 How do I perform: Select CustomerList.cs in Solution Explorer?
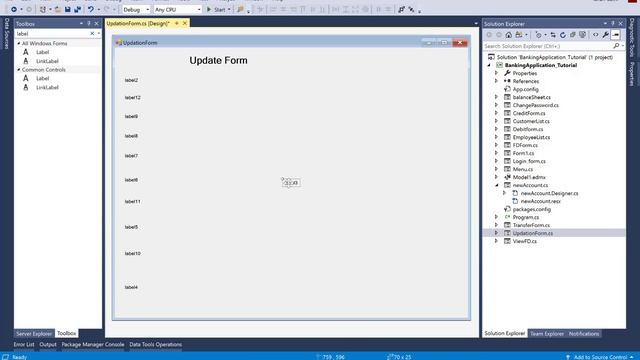pos(531,121)
